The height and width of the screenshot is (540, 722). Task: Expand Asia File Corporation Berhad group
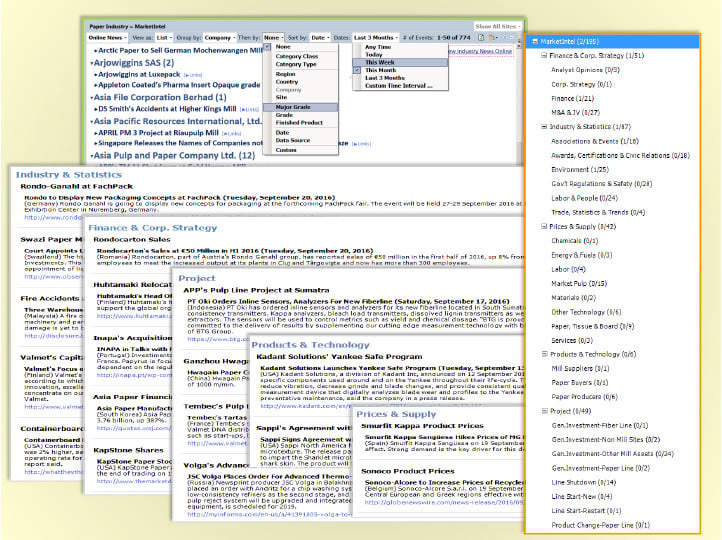pyautogui.click(x=160, y=98)
